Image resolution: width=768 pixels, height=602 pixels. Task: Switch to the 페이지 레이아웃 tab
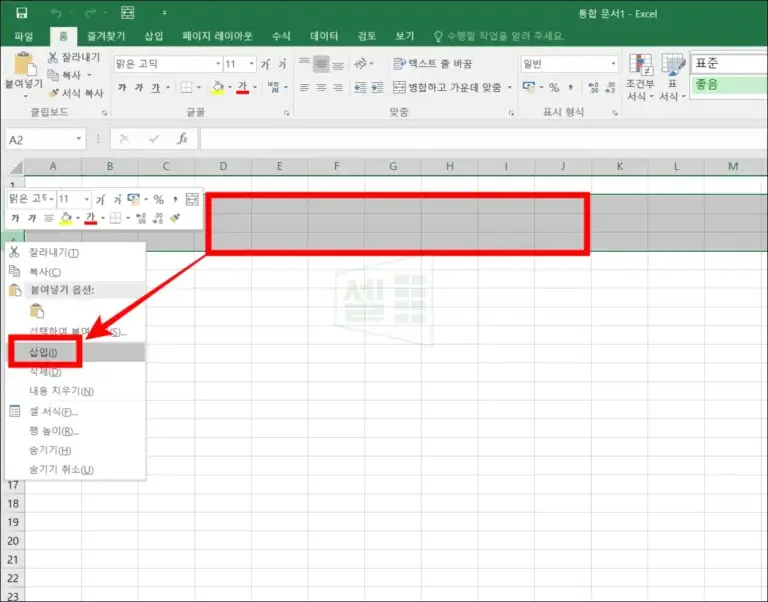[x=217, y=36]
